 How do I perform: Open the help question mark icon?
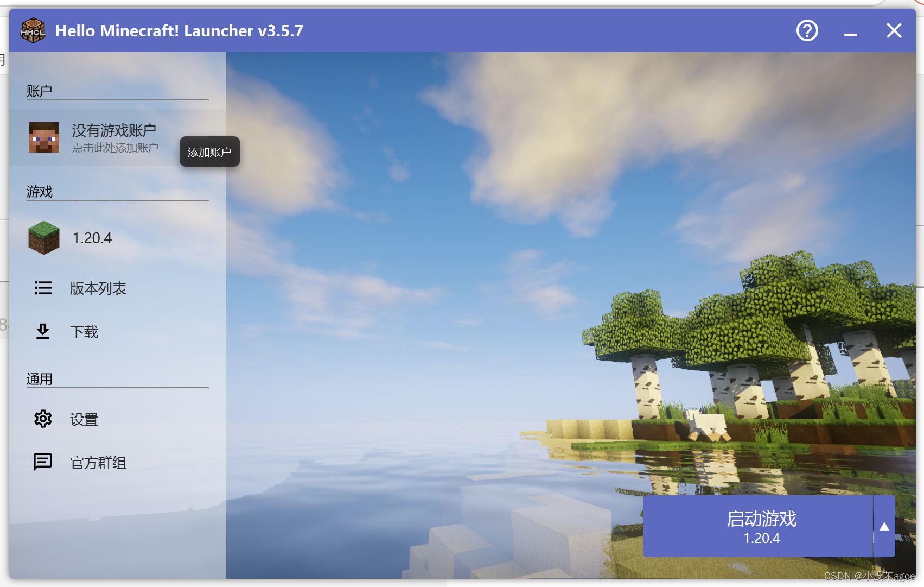[807, 30]
